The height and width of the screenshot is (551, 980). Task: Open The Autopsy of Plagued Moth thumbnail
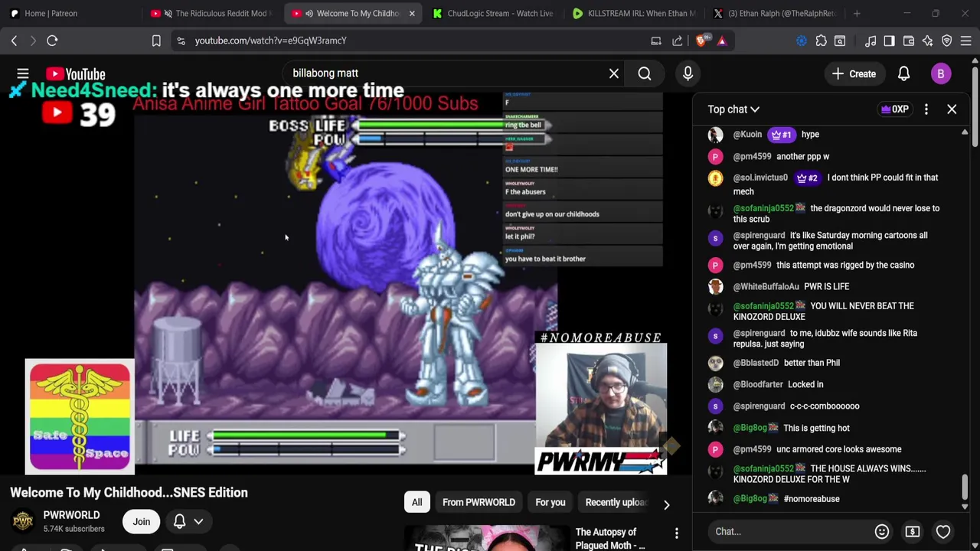coord(487,539)
